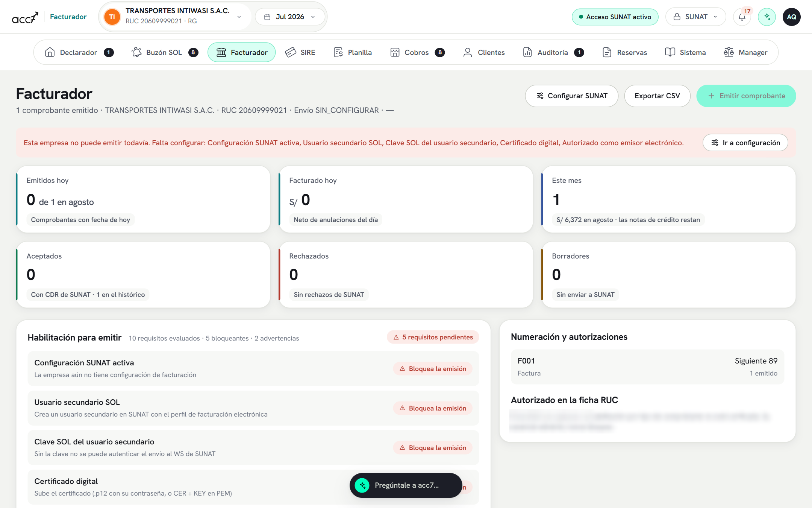
Task: Click Emitir comprobante button
Action: pyautogui.click(x=746, y=96)
